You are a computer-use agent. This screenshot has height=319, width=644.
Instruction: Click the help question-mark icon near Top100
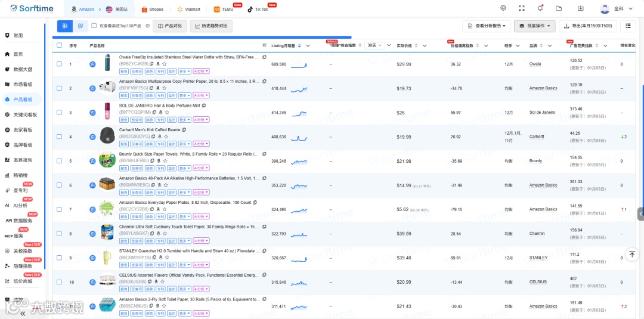[147, 26]
